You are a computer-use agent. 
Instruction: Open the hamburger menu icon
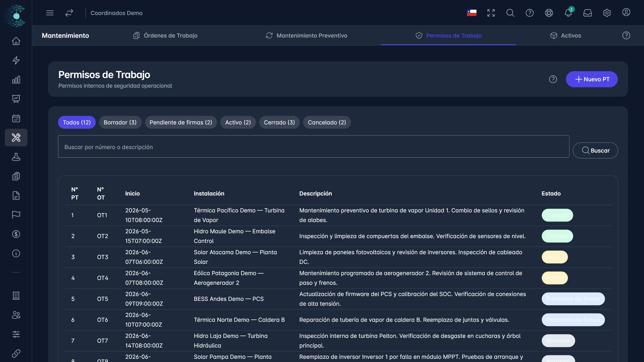pyautogui.click(x=50, y=13)
